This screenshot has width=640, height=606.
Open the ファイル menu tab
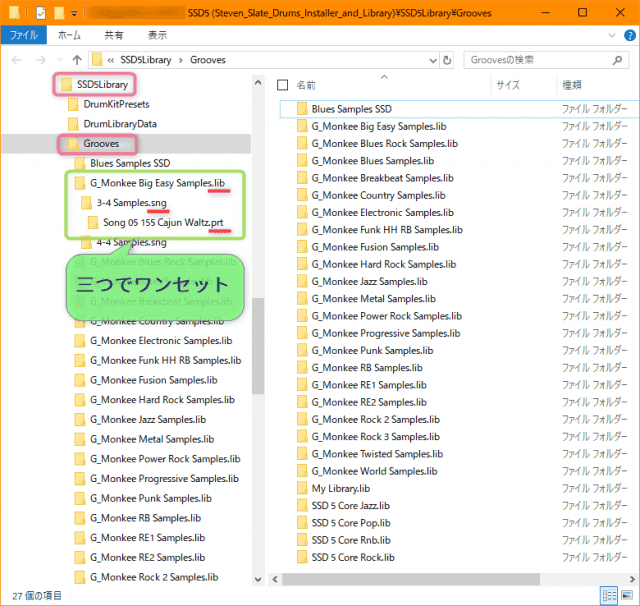[24, 35]
